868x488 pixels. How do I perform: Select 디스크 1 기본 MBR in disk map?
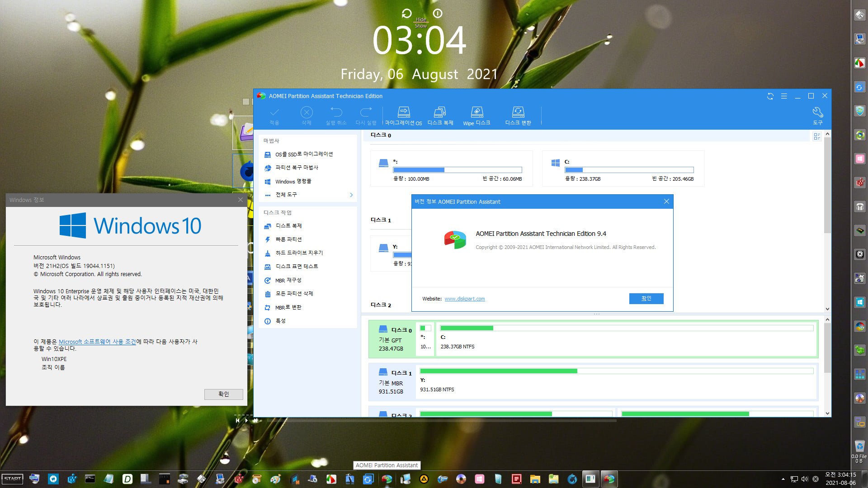(x=392, y=382)
